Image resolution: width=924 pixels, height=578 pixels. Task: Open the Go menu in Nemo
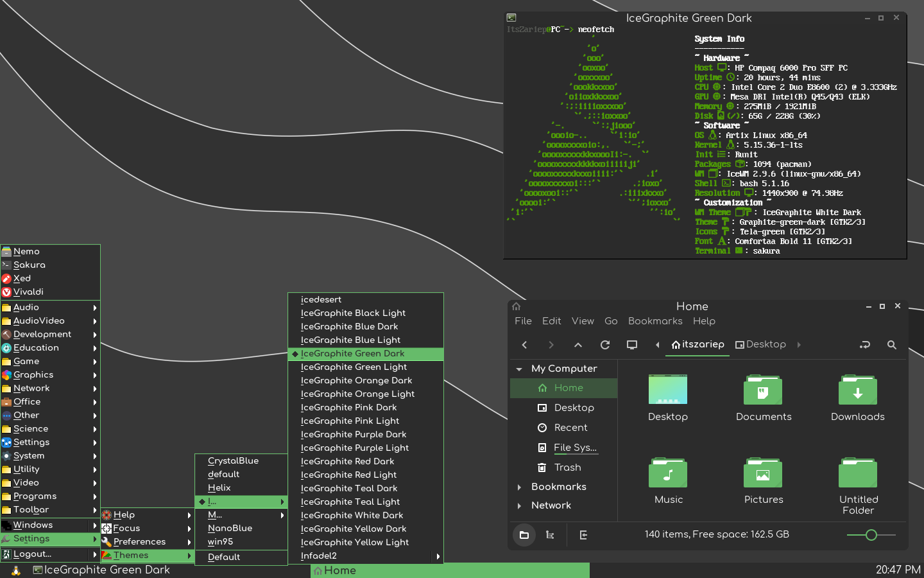point(611,321)
